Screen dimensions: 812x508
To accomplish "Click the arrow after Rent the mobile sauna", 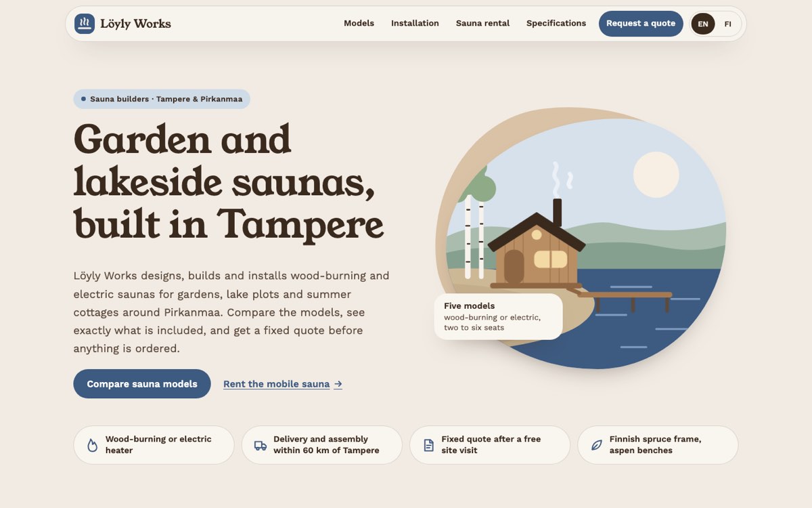I will point(338,384).
